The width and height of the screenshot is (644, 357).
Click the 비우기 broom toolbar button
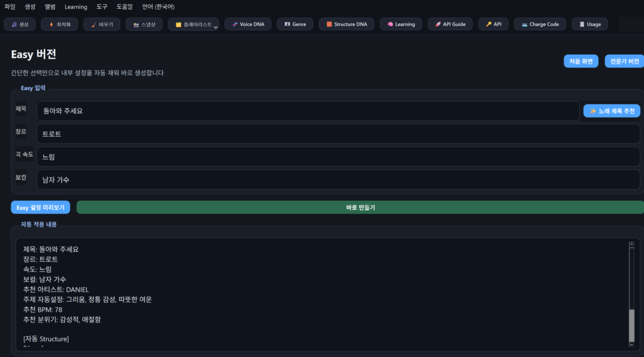[102, 25]
